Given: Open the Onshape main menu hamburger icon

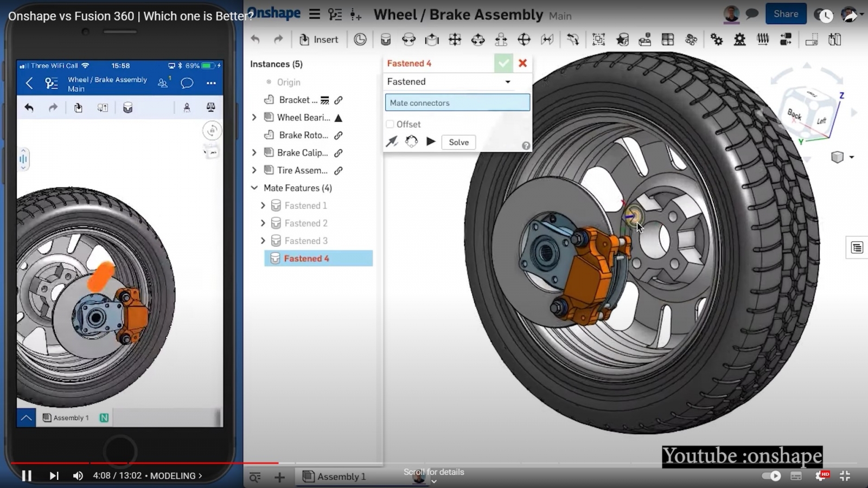Looking at the screenshot, I should [314, 14].
